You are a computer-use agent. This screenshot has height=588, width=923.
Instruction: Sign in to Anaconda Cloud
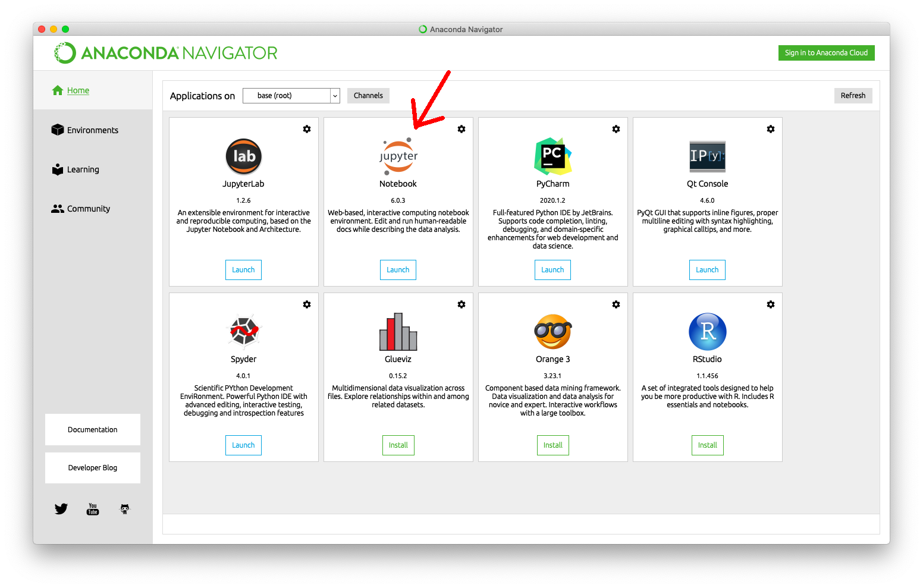826,53
